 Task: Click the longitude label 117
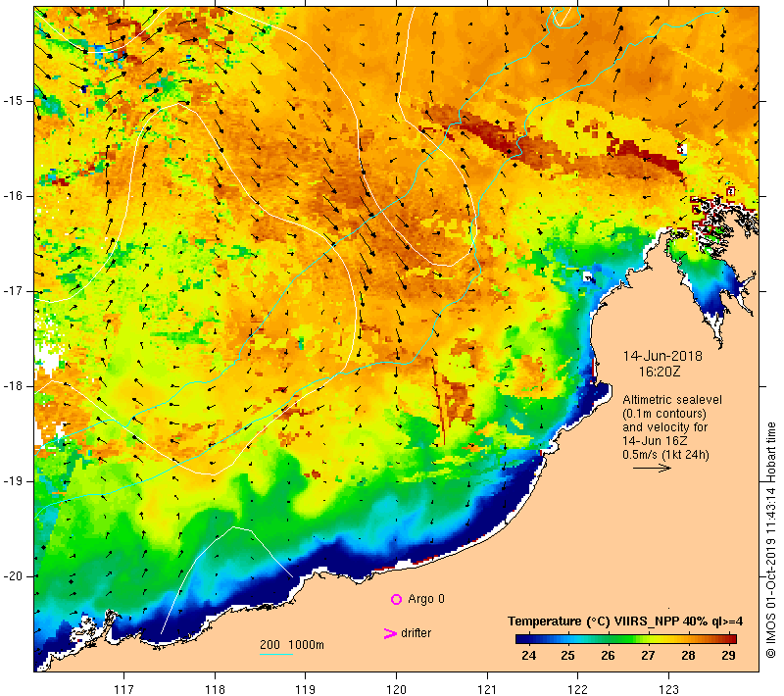(x=123, y=689)
